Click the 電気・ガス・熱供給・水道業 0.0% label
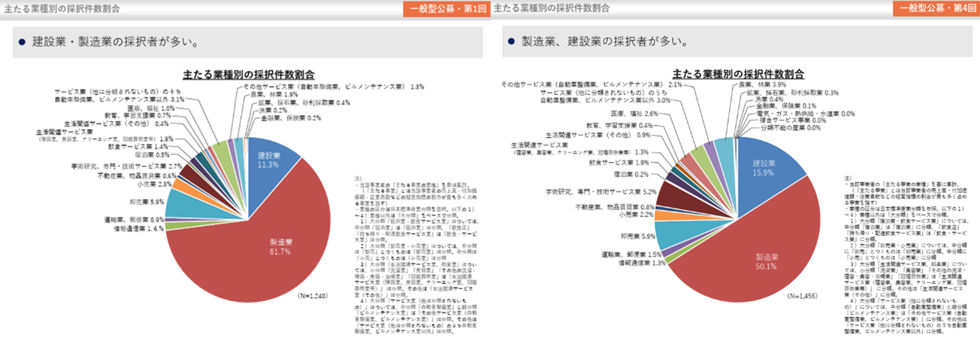The height and width of the screenshot is (339, 980). (x=805, y=114)
